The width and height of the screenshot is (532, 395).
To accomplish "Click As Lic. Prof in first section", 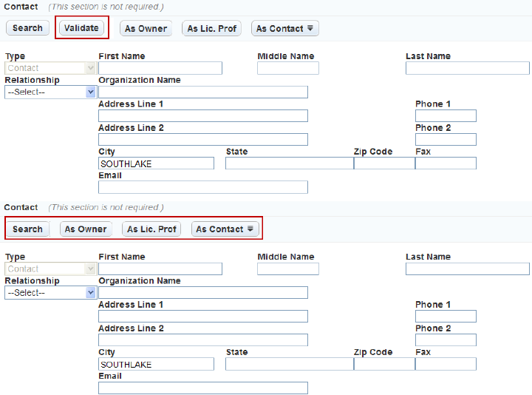I will coord(211,29).
